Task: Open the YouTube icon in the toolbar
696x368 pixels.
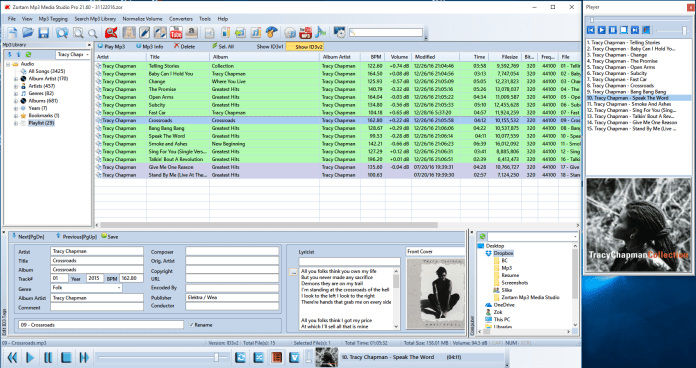Action: point(176,32)
